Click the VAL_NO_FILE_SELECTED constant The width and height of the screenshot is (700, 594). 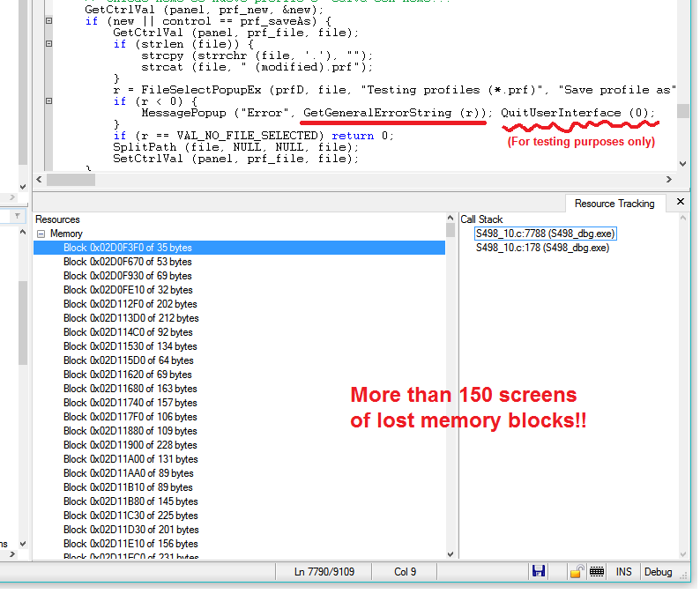point(249,136)
